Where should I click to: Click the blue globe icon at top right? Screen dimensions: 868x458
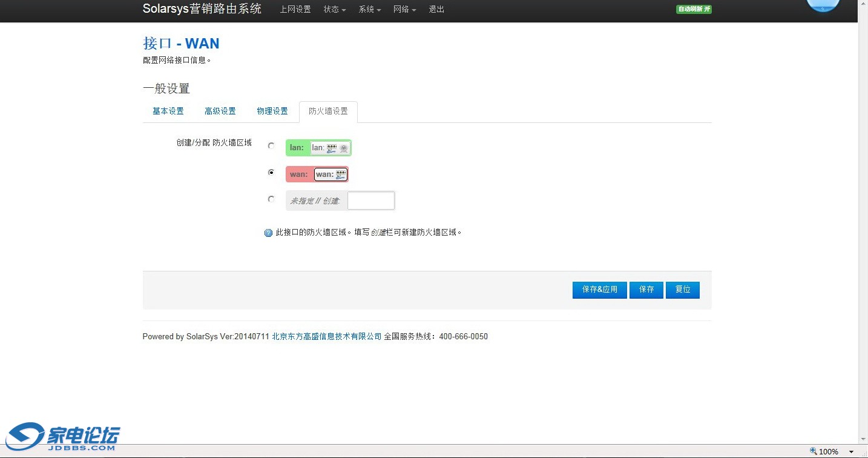point(823,5)
